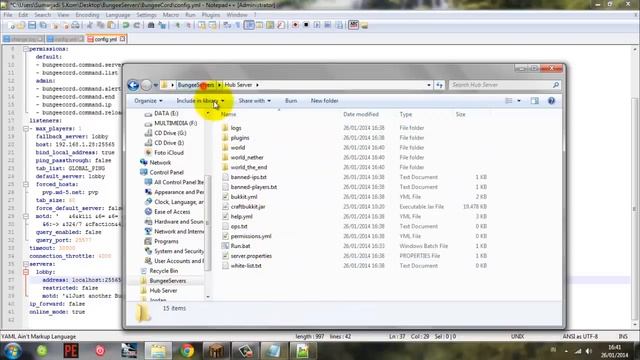Collapse the forced_hosts fold marker
The width and height of the screenshot is (640, 360).
[x=26, y=184]
